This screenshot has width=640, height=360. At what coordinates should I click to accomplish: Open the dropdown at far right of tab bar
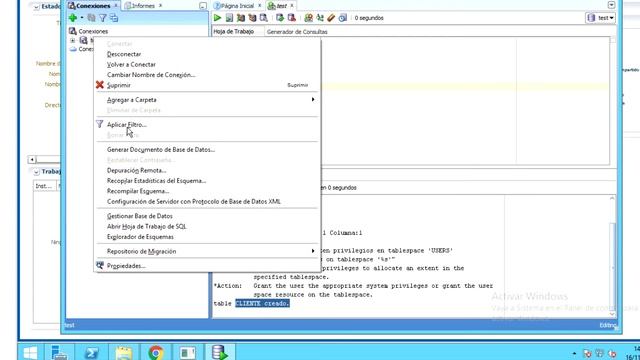pos(611,5)
